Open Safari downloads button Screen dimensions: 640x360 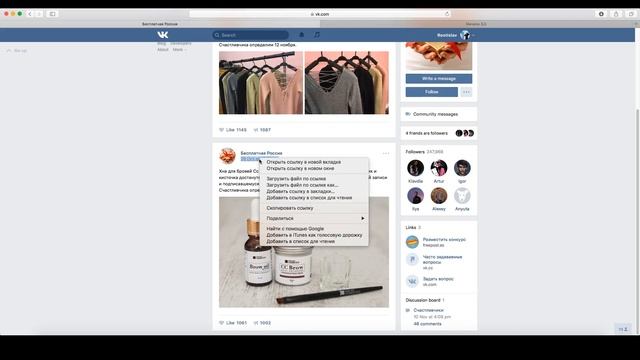click(601, 14)
